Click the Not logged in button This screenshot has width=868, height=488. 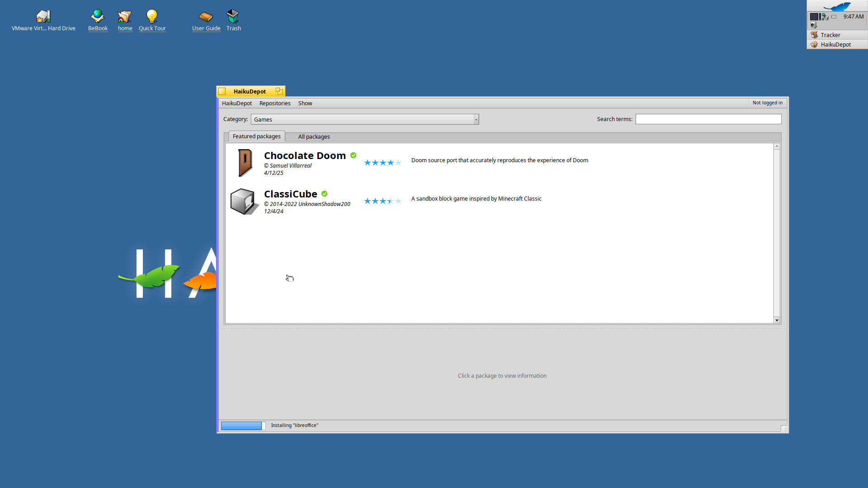[768, 103]
